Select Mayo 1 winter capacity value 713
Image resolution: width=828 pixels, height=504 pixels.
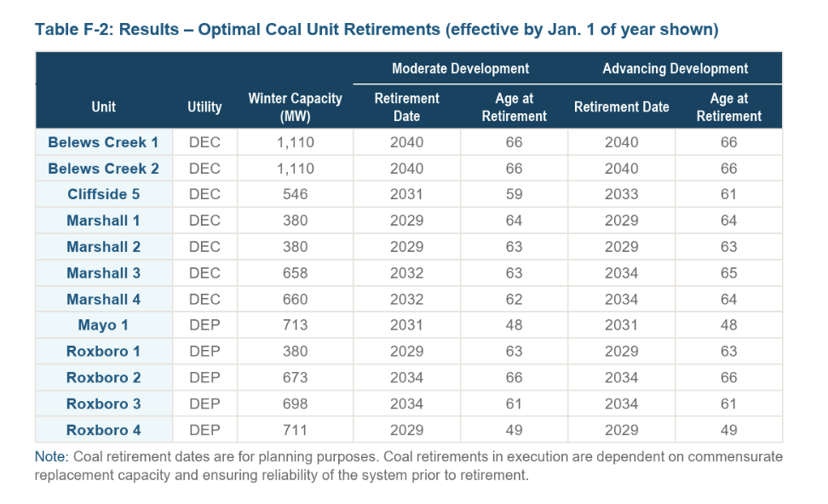tap(295, 325)
